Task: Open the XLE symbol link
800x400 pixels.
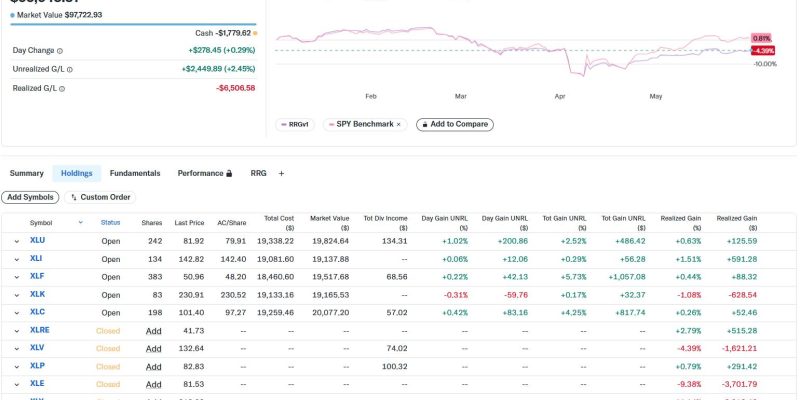Action: pyautogui.click(x=37, y=384)
